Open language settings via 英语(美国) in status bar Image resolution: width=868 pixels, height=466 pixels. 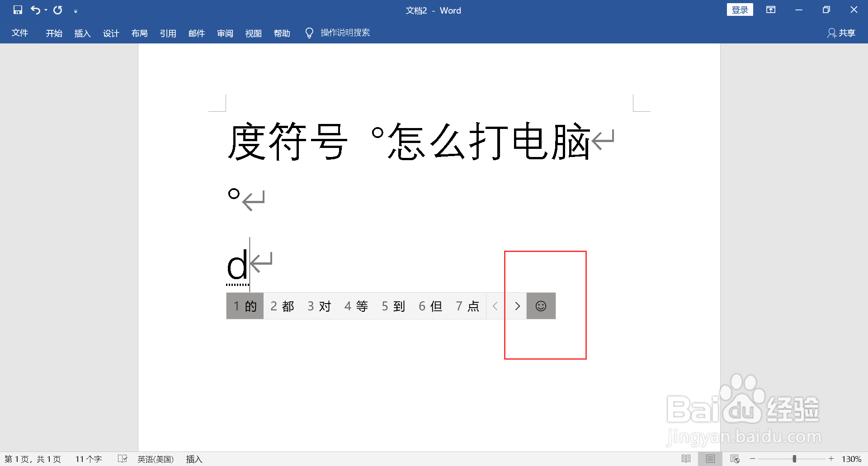point(156,459)
